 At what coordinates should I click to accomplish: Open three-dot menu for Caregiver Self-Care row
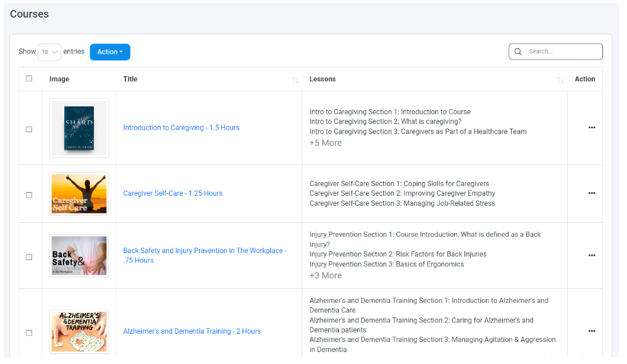(x=591, y=193)
